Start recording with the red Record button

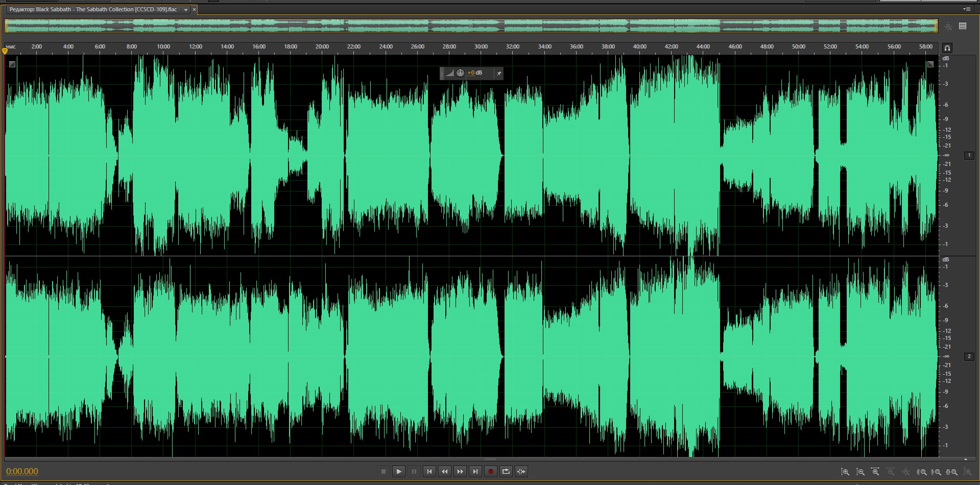pos(490,471)
